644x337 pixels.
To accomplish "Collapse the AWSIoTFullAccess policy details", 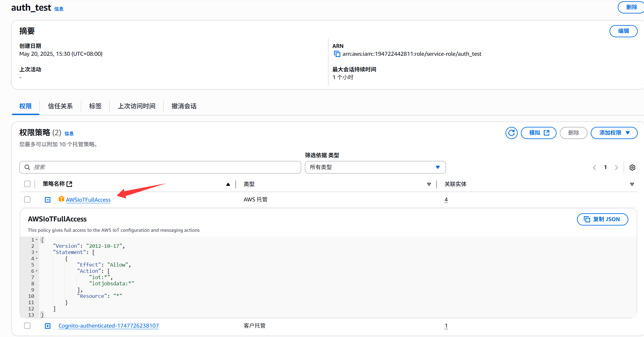I will point(48,200).
